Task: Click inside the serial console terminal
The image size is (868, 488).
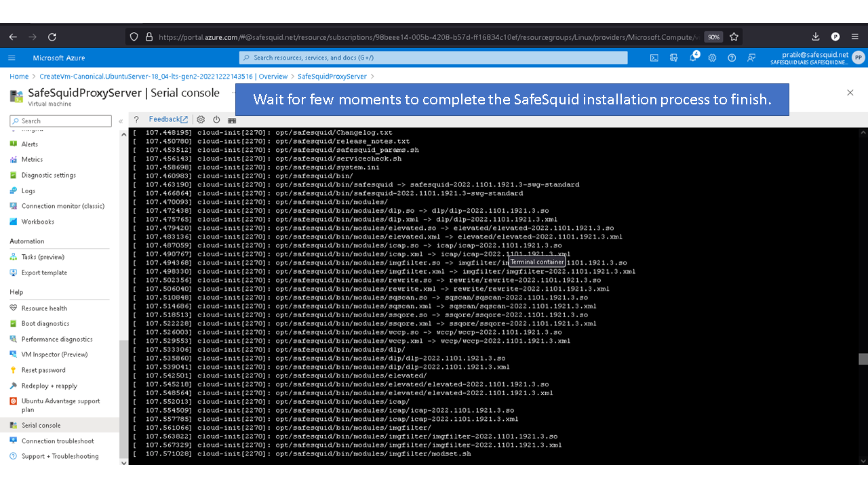Action: pyautogui.click(x=493, y=296)
